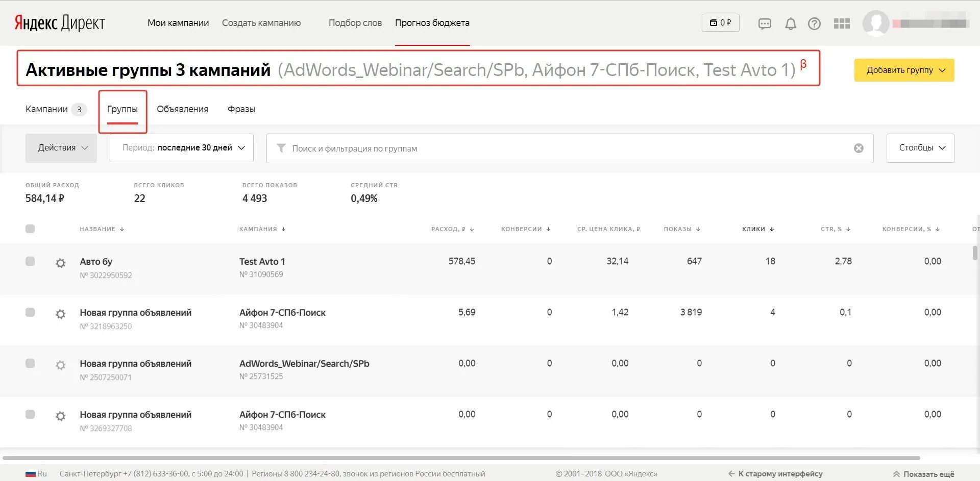Viewport: 980px width, 481px height.
Task: Go to Мои кампании menu item
Action: pos(178,23)
